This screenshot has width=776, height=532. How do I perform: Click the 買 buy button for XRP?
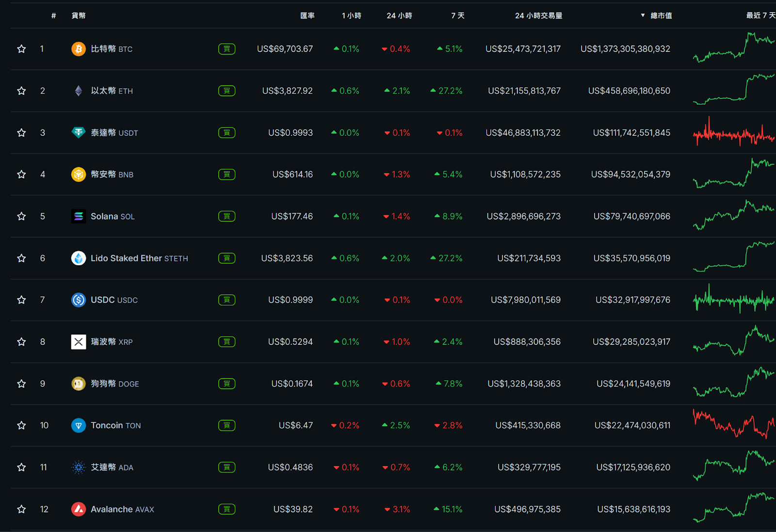click(x=227, y=342)
